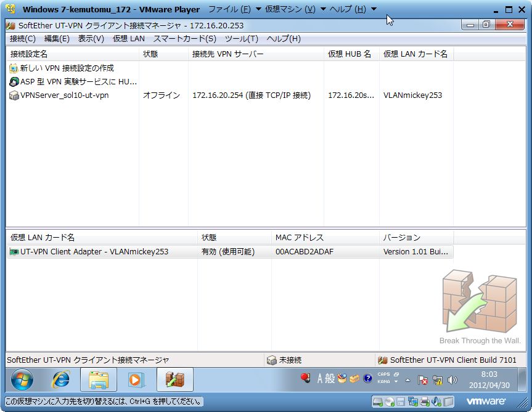The image size is (532, 412).
Task: Click the VMware ファイル(F) menu label
Action: click(x=229, y=9)
